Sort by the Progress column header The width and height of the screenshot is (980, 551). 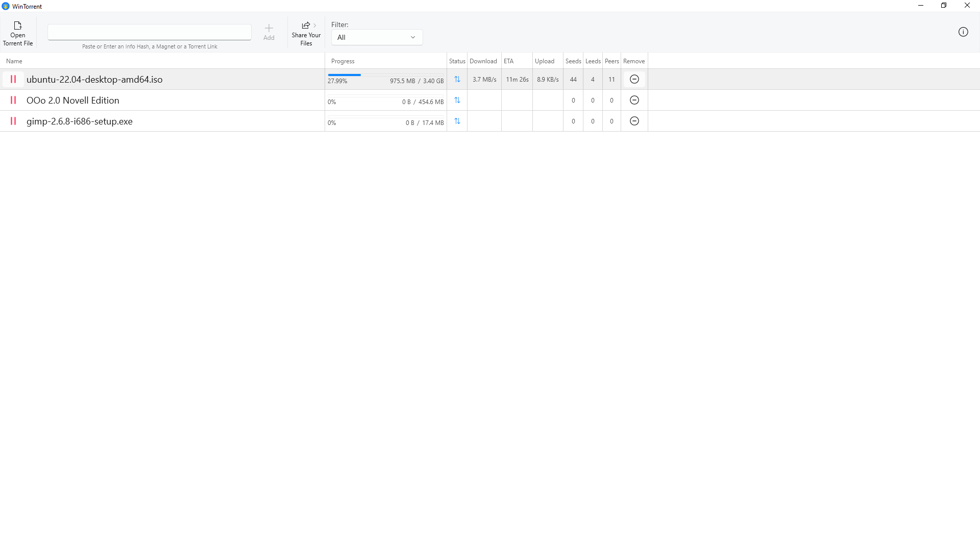[x=342, y=61]
